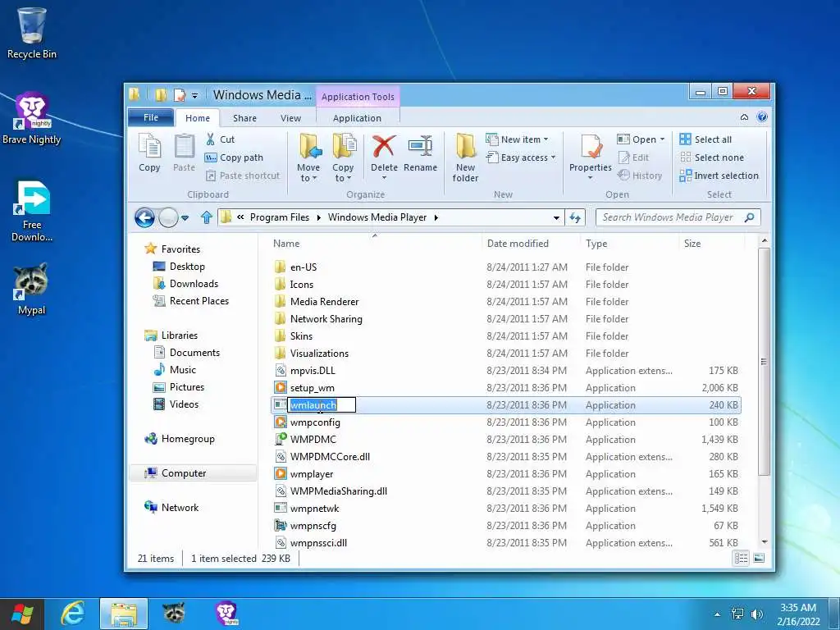840x630 pixels.
Task: Click the Application Tools contextual tab header
Action: [x=358, y=97]
